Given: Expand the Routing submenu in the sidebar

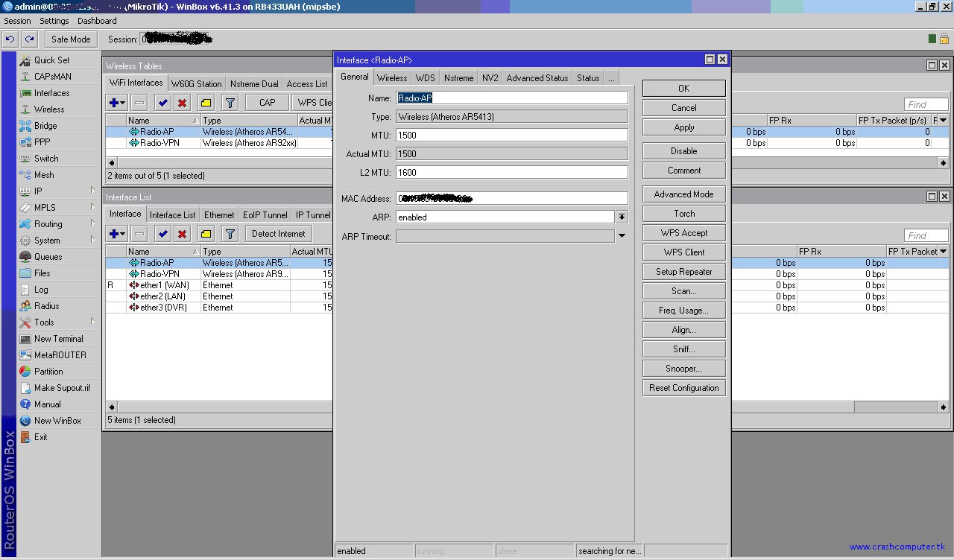Looking at the screenshot, I should coord(92,223).
